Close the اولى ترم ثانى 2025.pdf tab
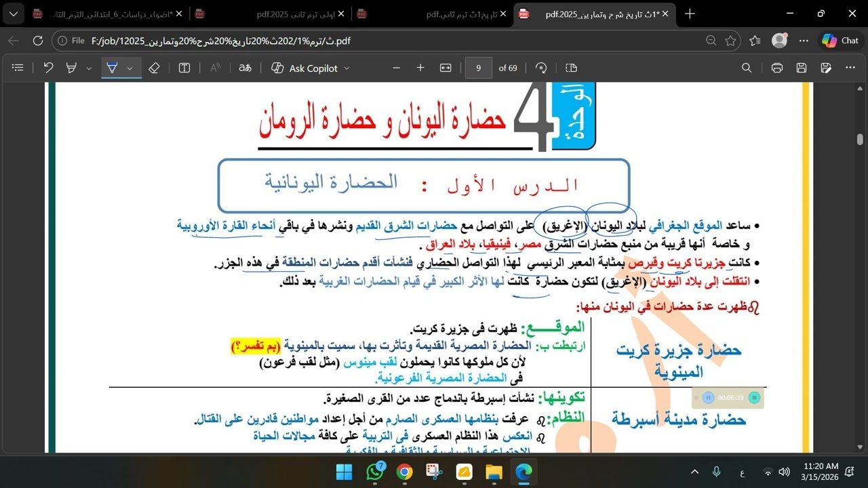The width and height of the screenshot is (868, 488). (x=341, y=14)
